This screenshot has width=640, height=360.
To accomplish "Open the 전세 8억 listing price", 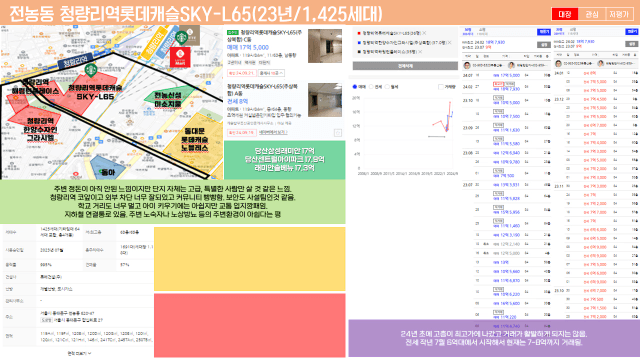I will [x=237, y=101].
